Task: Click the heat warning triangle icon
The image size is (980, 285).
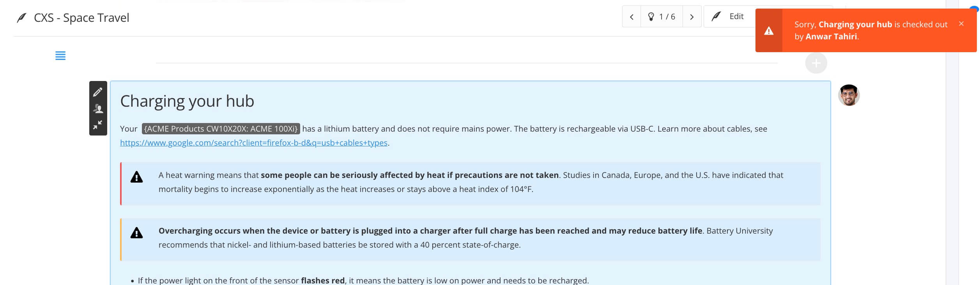Action: (x=136, y=177)
